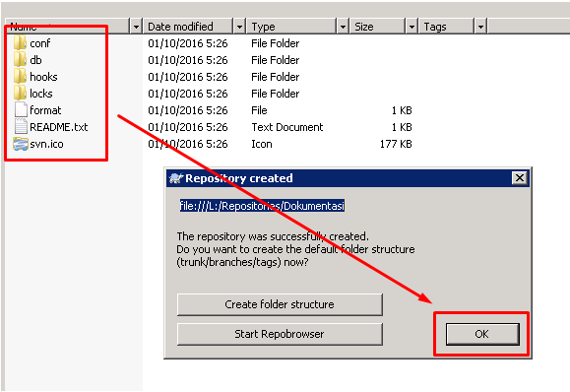Select the locks folder icon
Screen dimensions: 570x392
click(20, 94)
